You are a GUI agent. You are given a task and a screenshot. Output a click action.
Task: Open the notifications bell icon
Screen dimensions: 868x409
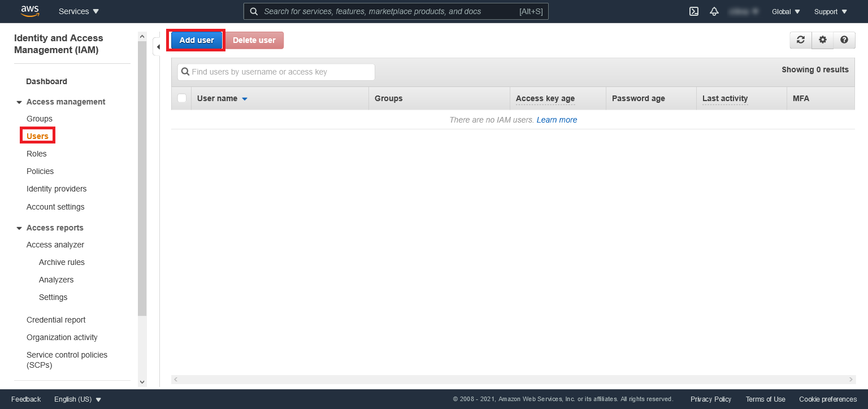click(714, 11)
